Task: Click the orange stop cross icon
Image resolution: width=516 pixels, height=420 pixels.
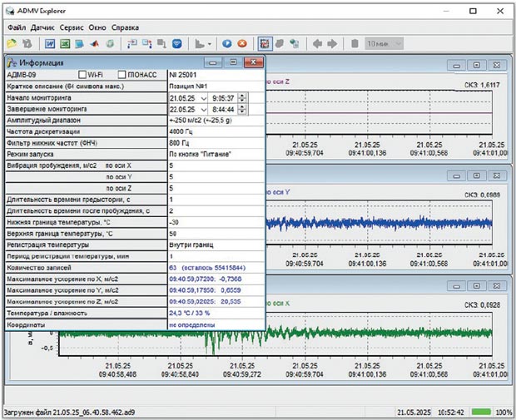Action: click(x=242, y=43)
